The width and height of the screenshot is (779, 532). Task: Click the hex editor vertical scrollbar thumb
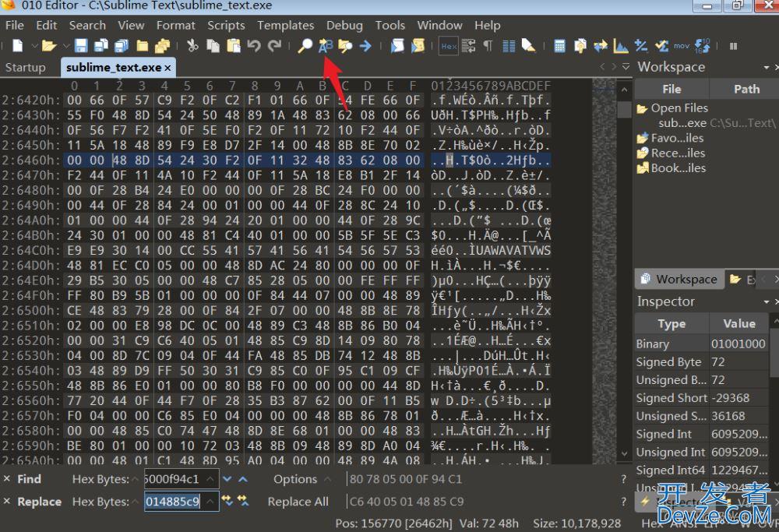(x=625, y=109)
